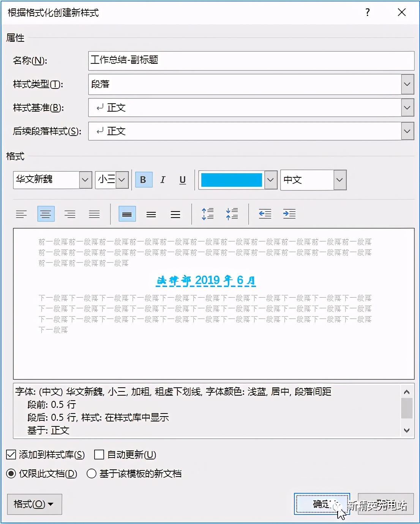The width and height of the screenshot is (420, 524).
Task: Open the font color dropdown arrow
Action: coord(270,180)
